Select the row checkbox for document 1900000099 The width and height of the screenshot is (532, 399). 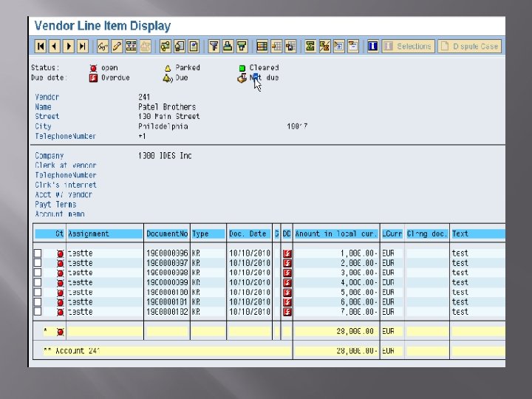tap(38, 282)
